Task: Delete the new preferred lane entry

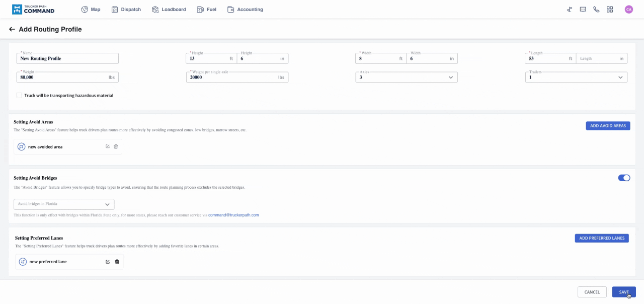Action: pos(117,262)
